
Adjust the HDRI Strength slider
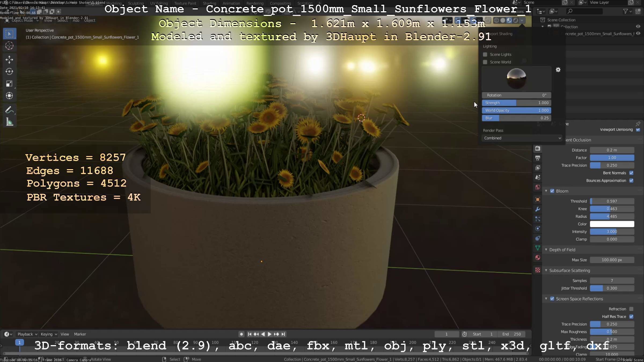(516, 103)
